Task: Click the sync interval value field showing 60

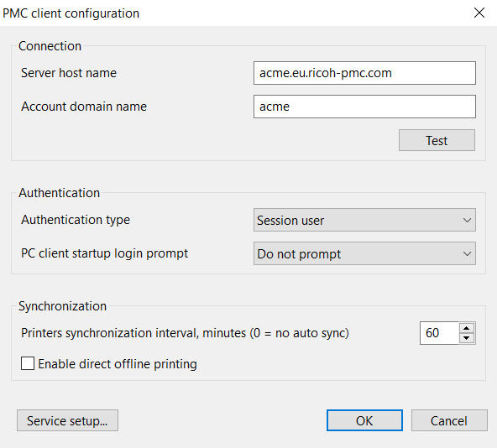Action: point(439,333)
